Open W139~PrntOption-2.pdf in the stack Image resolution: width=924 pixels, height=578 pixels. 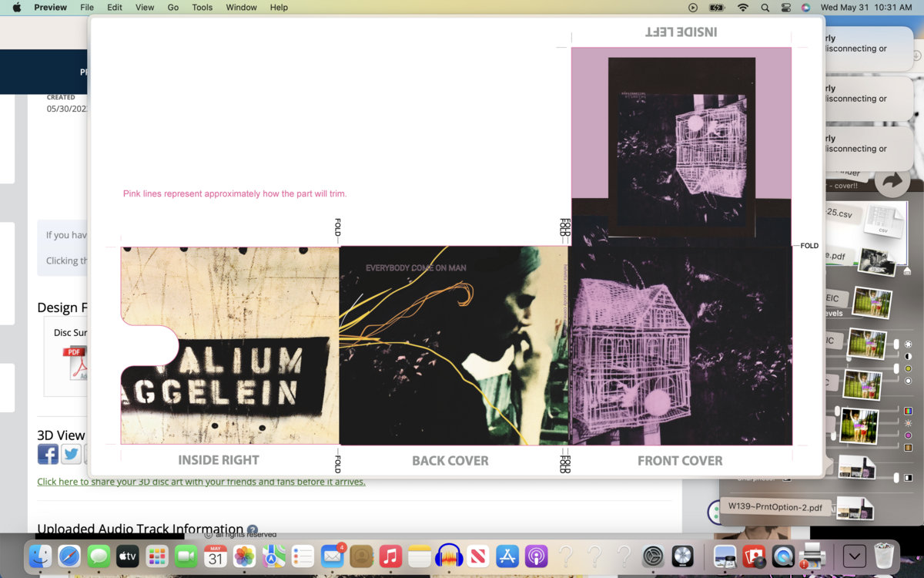775,508
